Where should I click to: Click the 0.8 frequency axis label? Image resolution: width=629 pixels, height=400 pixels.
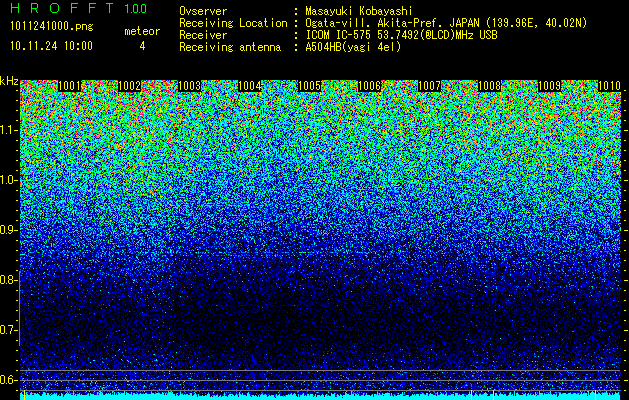7,280
